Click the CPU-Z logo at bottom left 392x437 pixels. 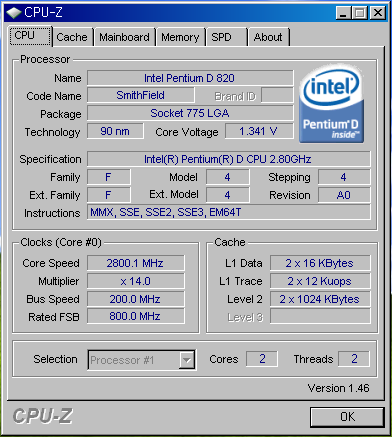tap(42, 416)
